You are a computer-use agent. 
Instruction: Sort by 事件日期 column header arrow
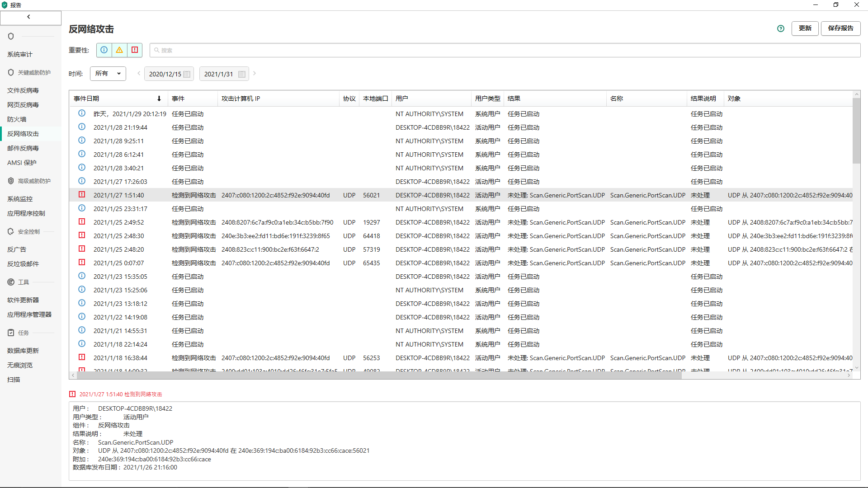(x=159, y=99)
